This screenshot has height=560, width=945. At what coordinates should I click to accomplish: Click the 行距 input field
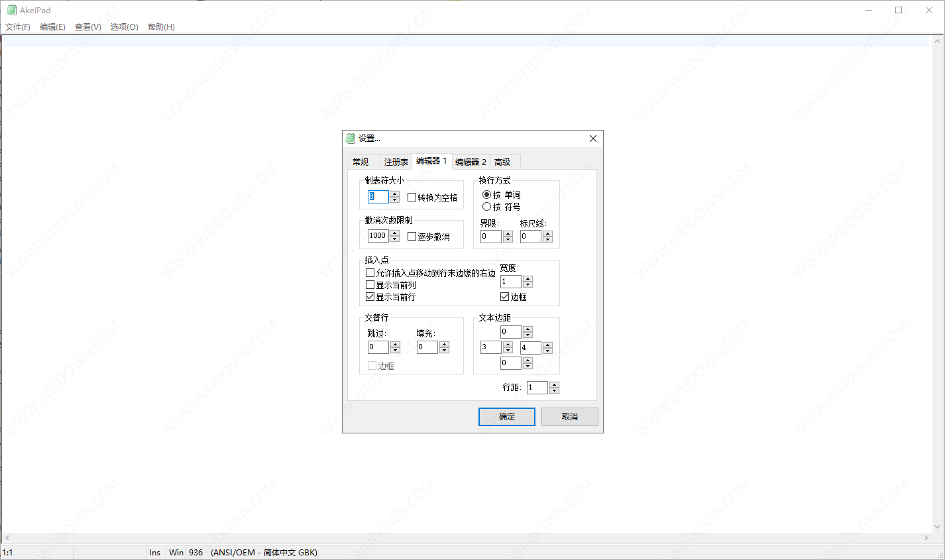point(537,388)
